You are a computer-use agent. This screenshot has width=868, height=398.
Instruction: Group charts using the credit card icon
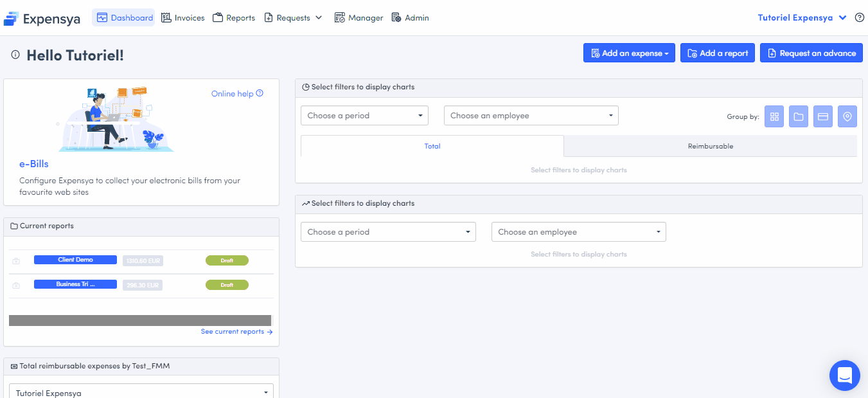tap(823, 116)
